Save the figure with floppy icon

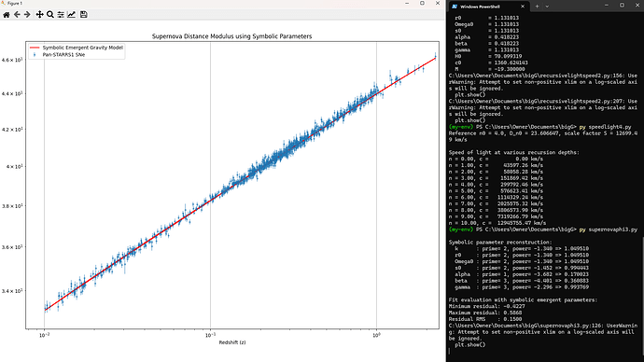[x=83, y=14]
